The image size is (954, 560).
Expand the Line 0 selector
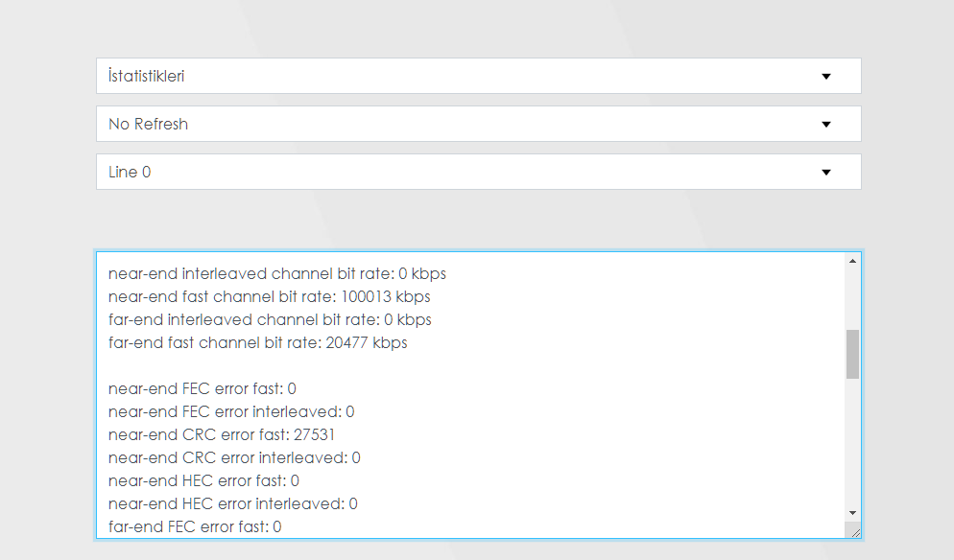(479, 172)
